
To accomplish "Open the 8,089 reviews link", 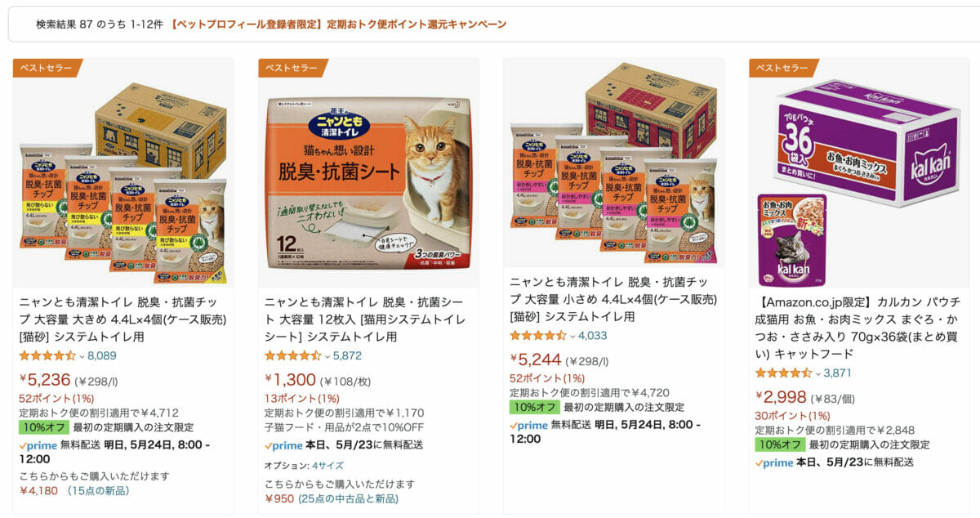I will pyautogui.click(x=102, y=355).
